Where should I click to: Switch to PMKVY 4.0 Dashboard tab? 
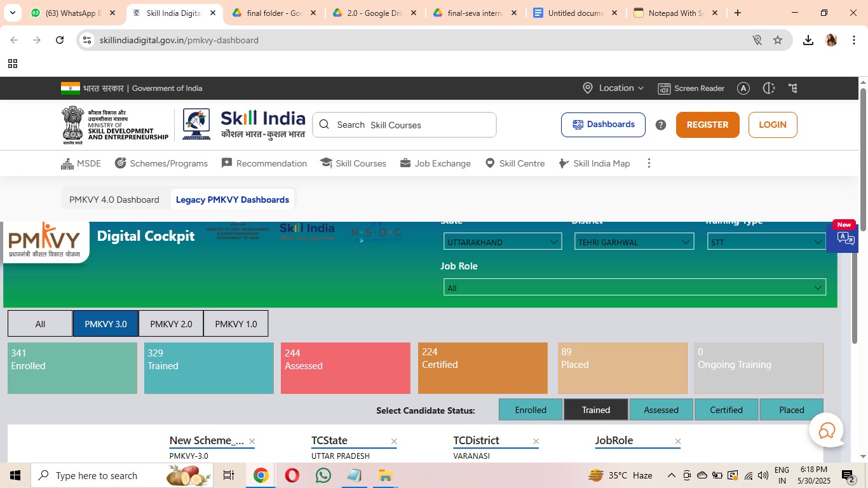point(114,200)
